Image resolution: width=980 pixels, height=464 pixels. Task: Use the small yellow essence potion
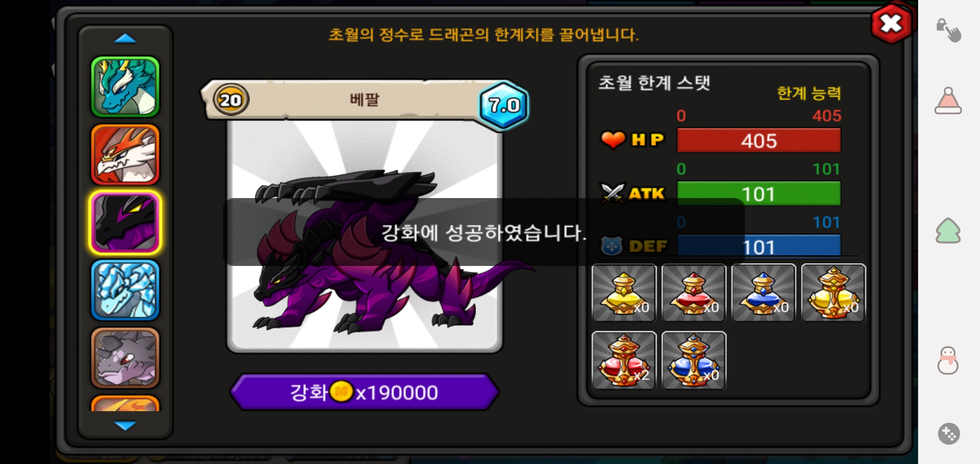point(624,293)
